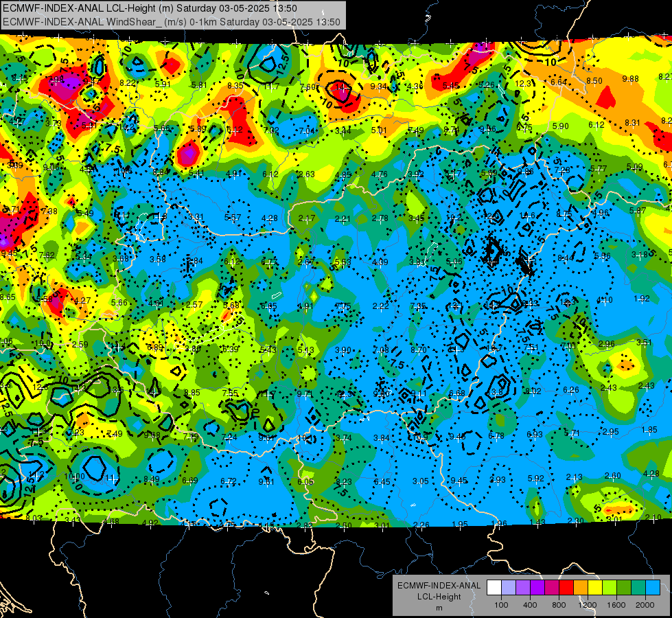Click the grid value '5.92'

(535, 479)
